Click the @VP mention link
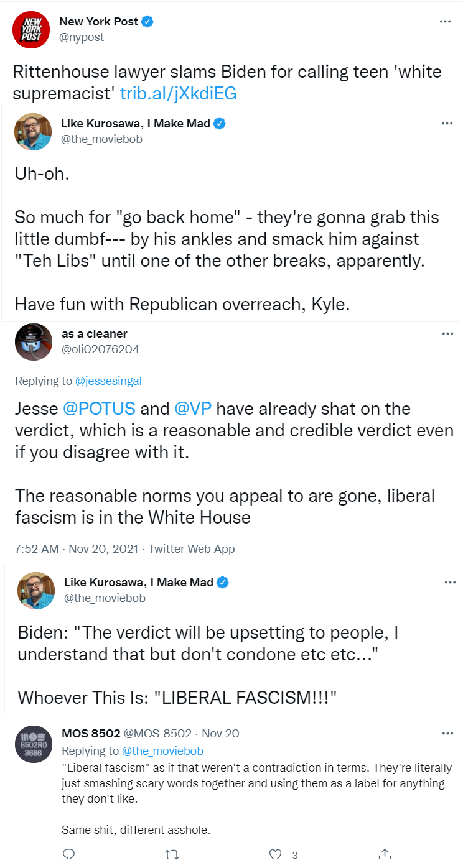 point(193,409)
